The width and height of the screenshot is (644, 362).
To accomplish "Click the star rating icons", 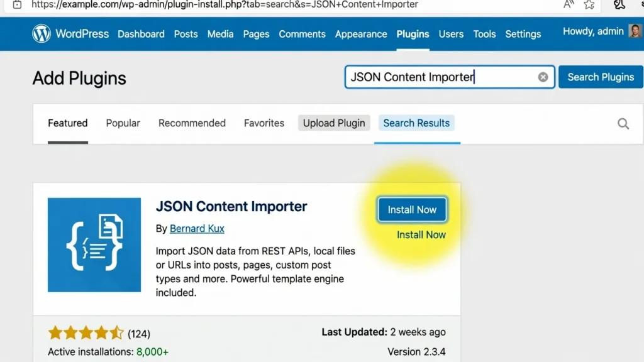I will tap(86, 333).
